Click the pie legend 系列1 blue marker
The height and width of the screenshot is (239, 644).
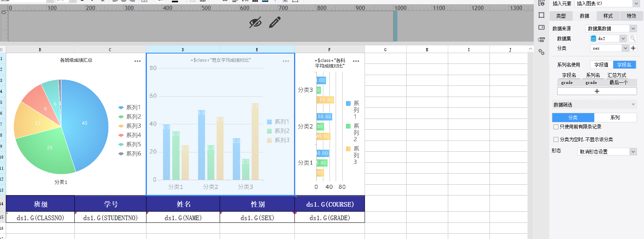coord(121,107)
